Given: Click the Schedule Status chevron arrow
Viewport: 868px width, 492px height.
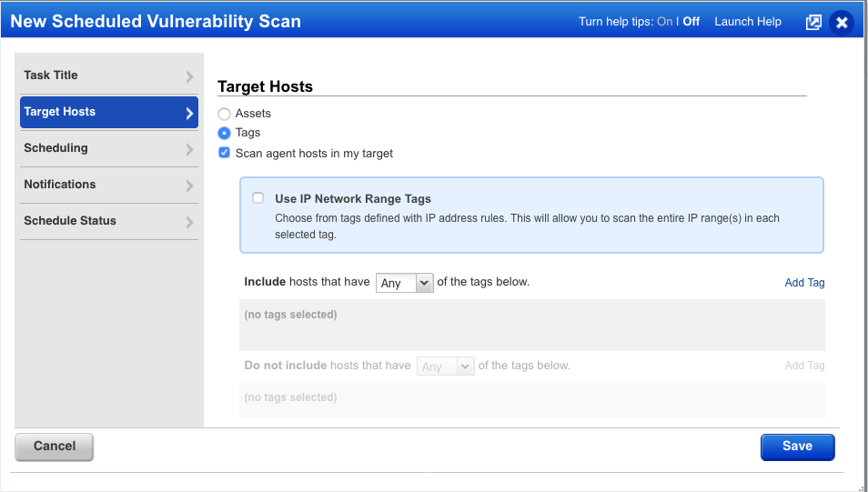Looking at the screenshot, I should 189,223.
